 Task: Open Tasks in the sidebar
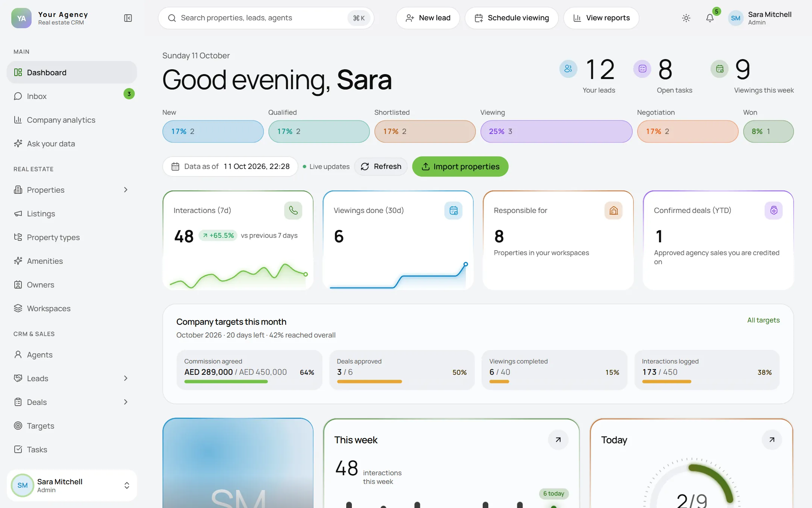click(x=72, y=449)
